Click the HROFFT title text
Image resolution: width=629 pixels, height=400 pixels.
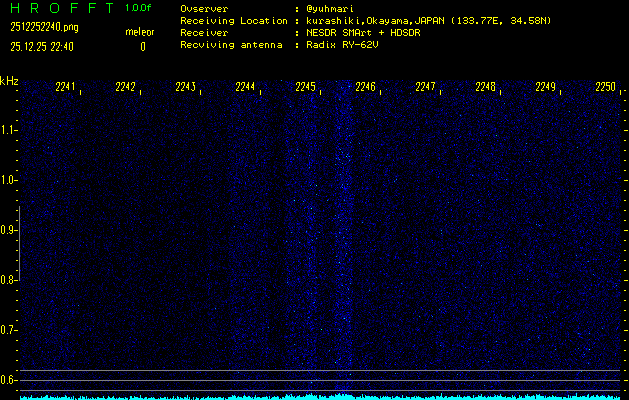pyautogui.click(x=62, y=8)
